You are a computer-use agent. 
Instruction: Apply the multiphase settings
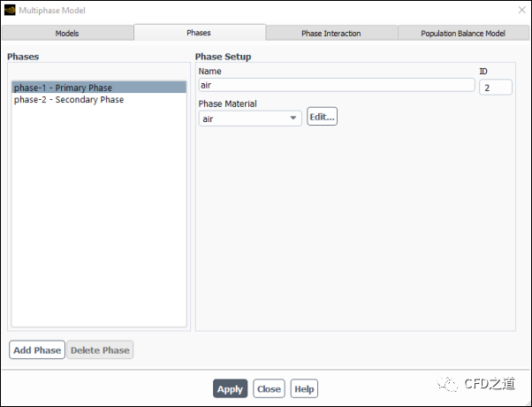click(230, 388)
